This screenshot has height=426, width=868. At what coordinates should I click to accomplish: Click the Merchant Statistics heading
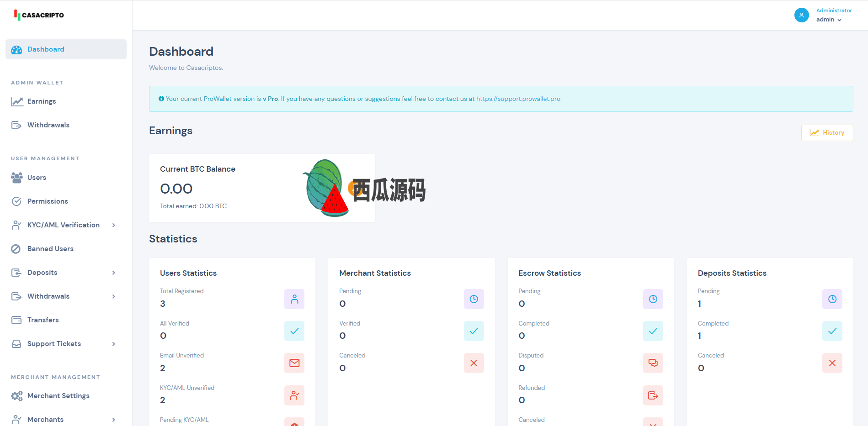pyautogui.click(x=375, y=273)
